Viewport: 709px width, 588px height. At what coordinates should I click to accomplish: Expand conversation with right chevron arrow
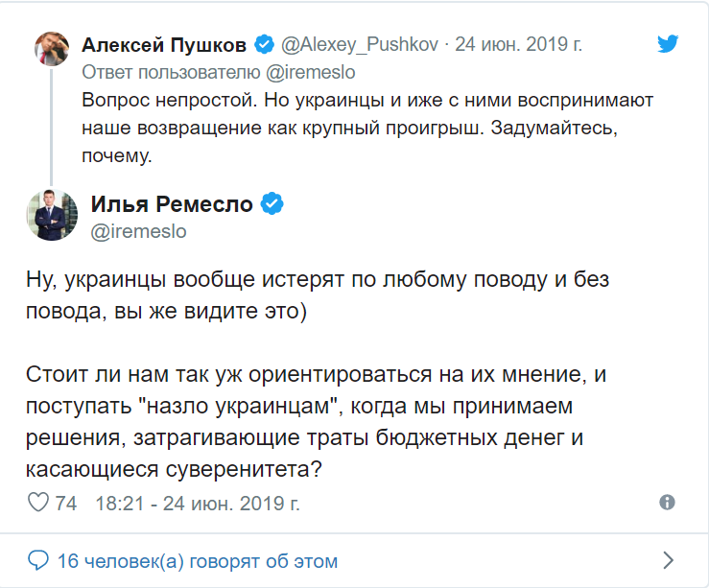pos(669,560)
